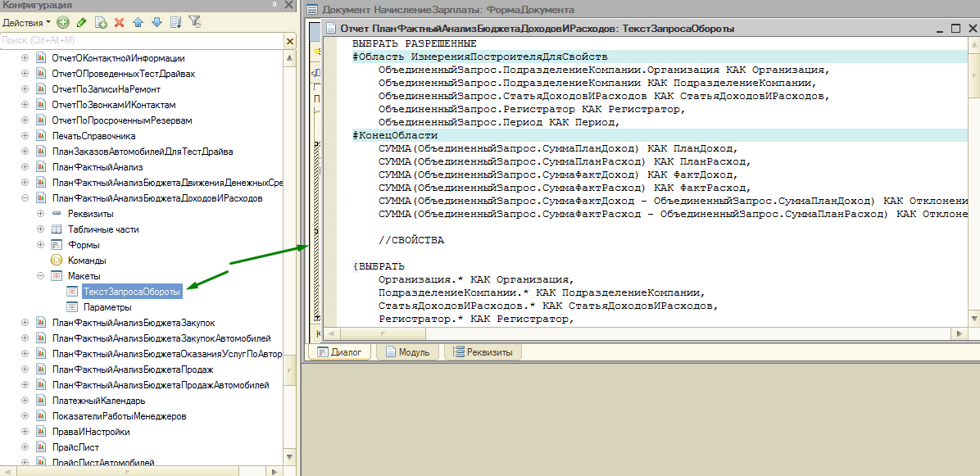Click the funnel Filter by subsystems icon

[x=195, y=22]
